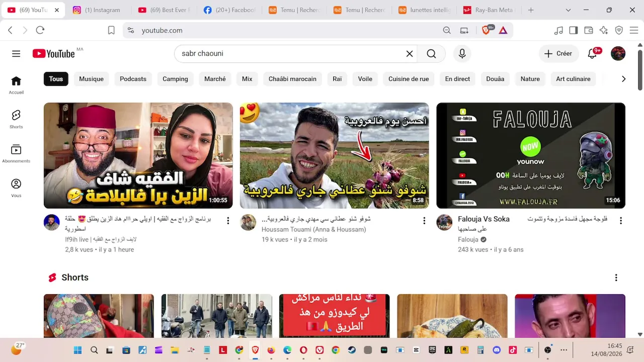Viewport: 644px width, 362px height.
Task: Switch to the Facebook browser tab
Action: coord(230,10)
